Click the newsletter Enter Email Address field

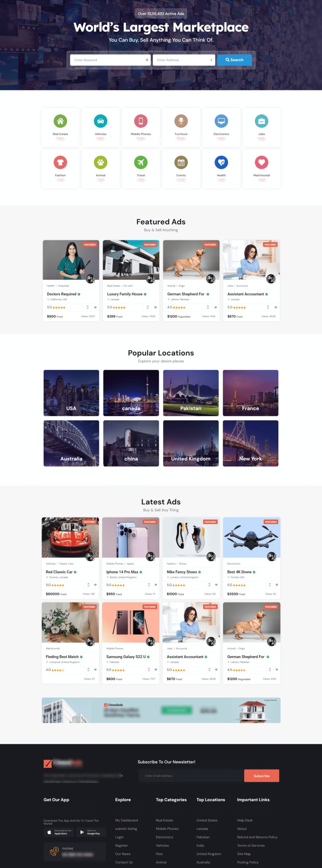tap(192, 776)
